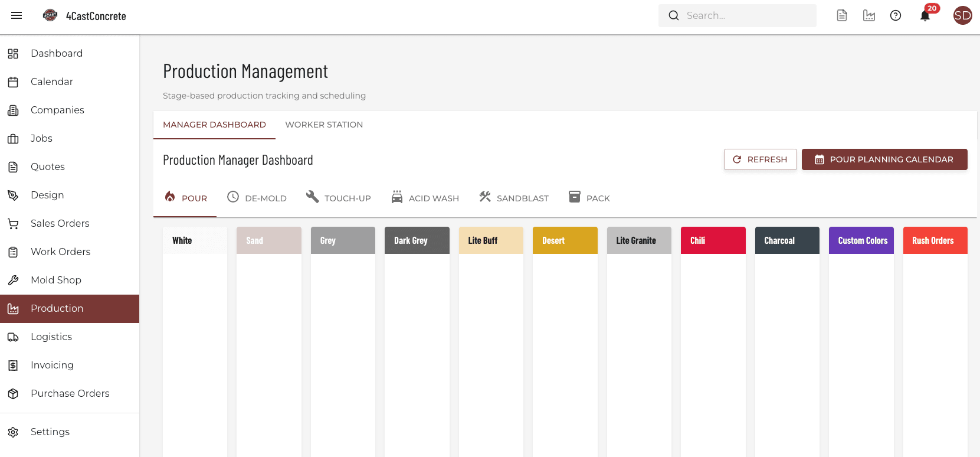Click the document icon in top bar
The height and width of the screenshot is (457, 980).
click(x=842, y=16)
